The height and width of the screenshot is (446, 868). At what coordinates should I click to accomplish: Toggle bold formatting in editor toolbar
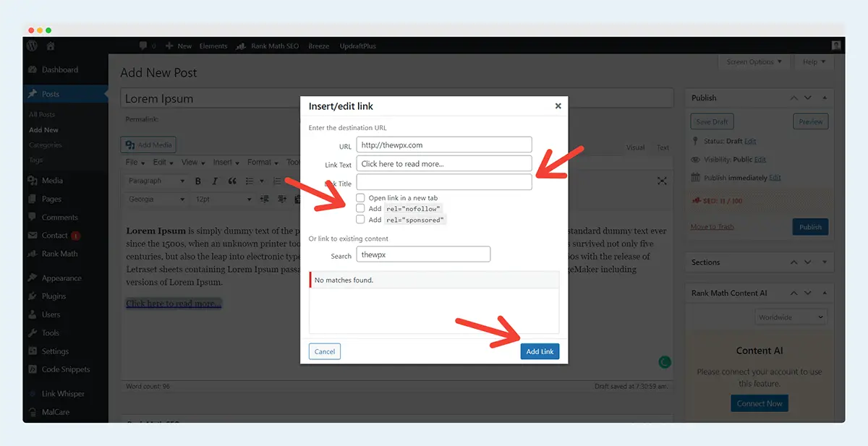(x=199, y=181)
